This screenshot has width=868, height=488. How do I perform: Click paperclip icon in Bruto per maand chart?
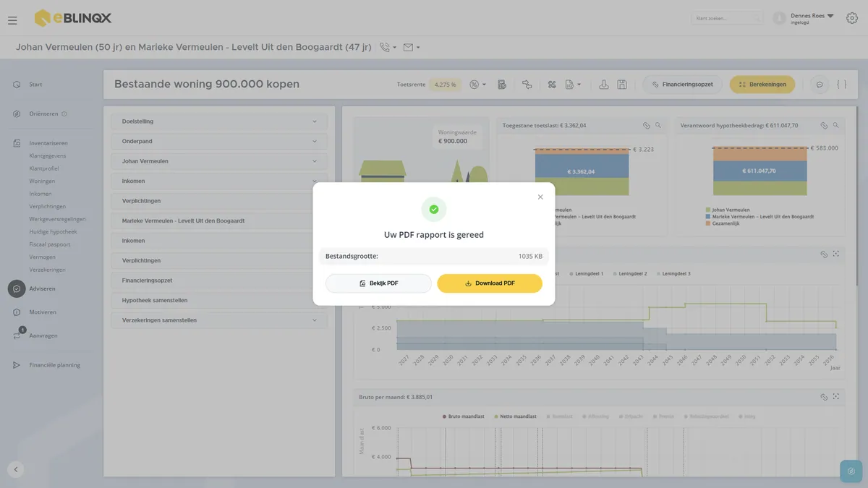click(x=824, y=397)
